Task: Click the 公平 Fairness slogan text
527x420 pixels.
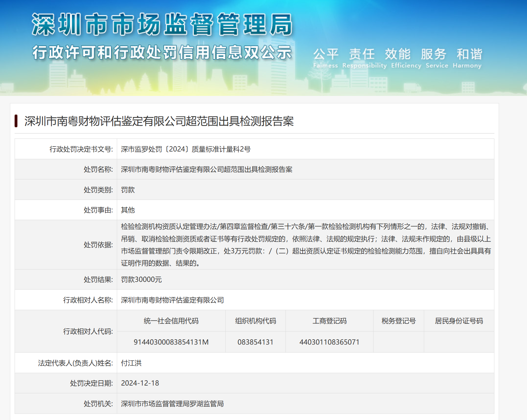Action: click(325, 58)
